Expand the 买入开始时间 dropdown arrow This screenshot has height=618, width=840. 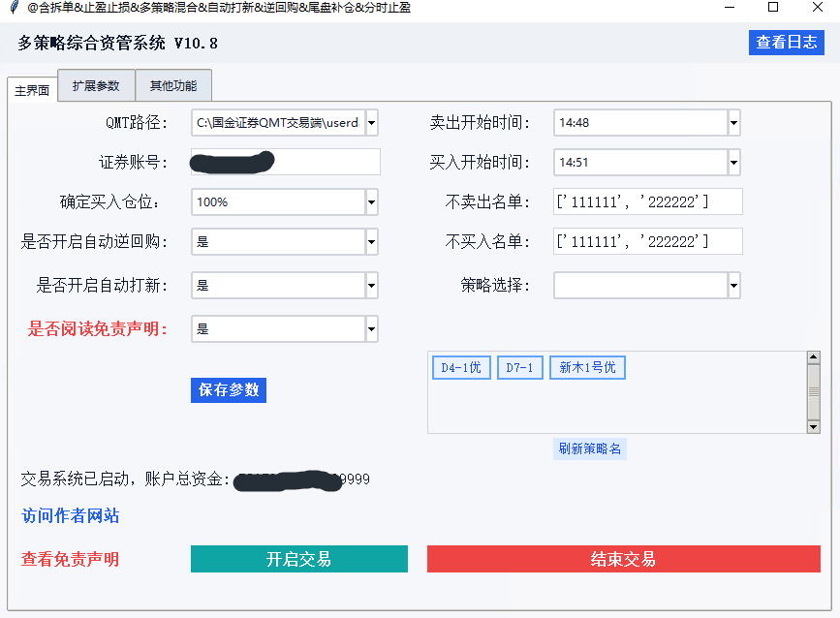pyautogui.click(x=733, y=163)
